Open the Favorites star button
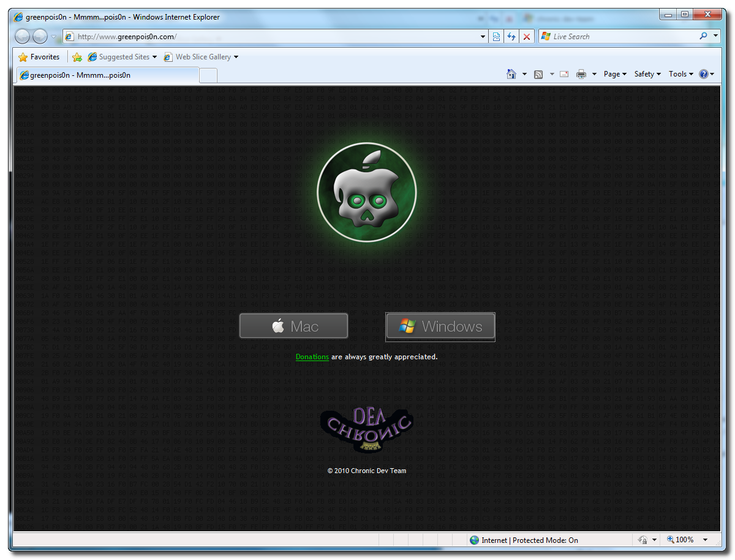735x560 pixels. (39, 57)
